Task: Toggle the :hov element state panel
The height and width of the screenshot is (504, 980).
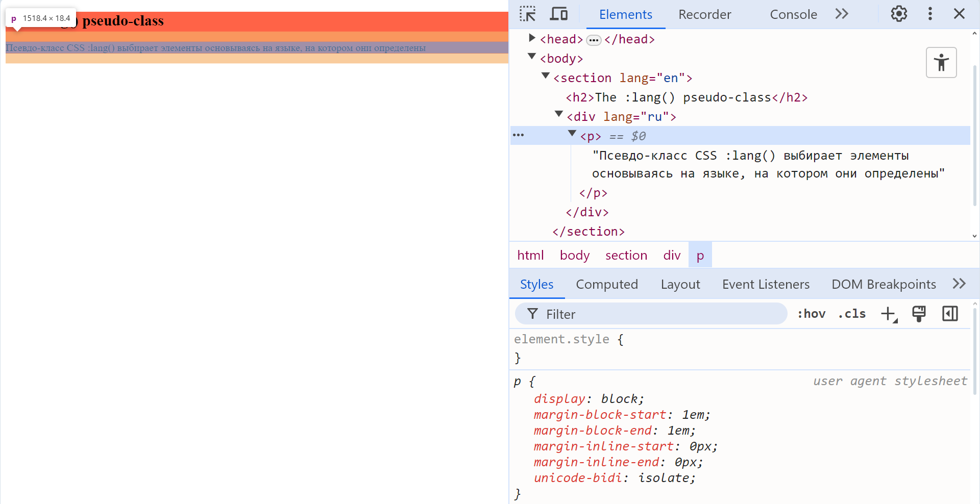Action: tap(811, 314)
